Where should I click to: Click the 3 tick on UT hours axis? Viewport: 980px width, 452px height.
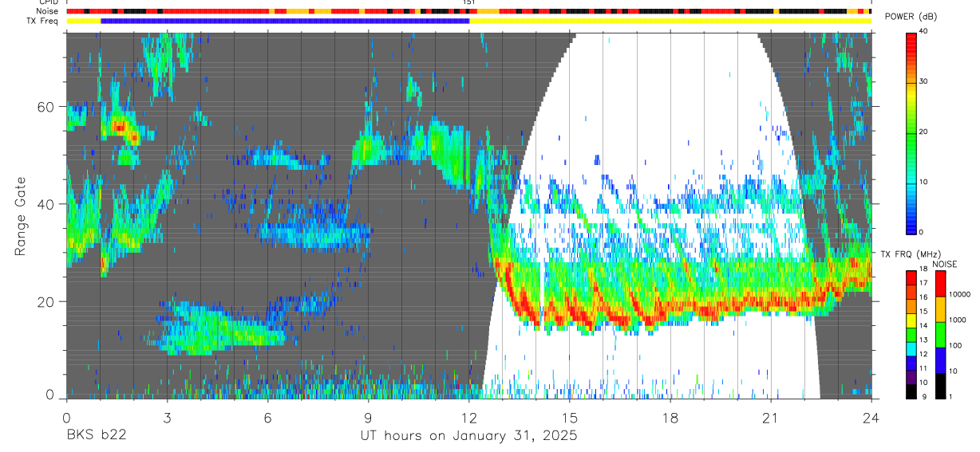[x=167, y=417]
